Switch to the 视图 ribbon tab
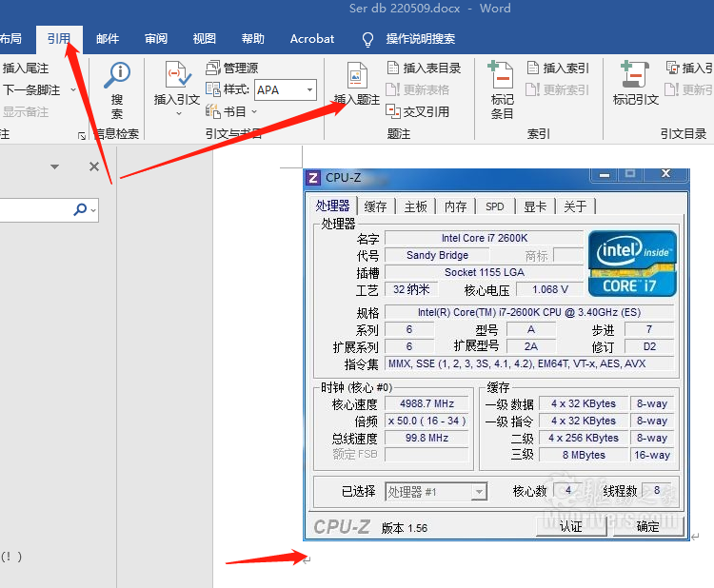This screenshot has height=588, width=714. (204, 39)
